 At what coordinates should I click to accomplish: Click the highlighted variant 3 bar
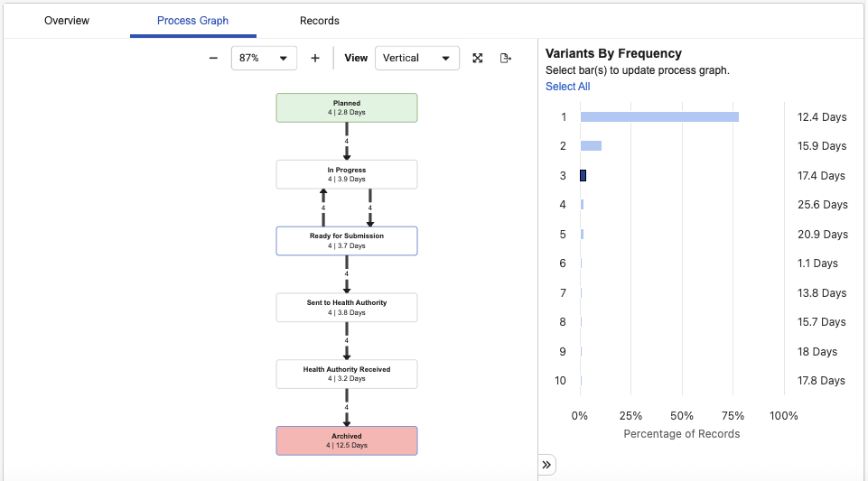coord(583,175)
